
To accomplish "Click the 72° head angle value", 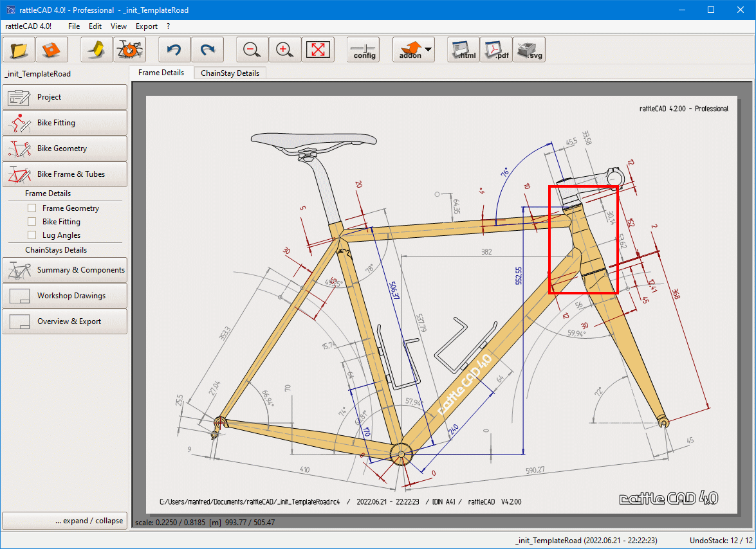I will click(x=599, y=391).
